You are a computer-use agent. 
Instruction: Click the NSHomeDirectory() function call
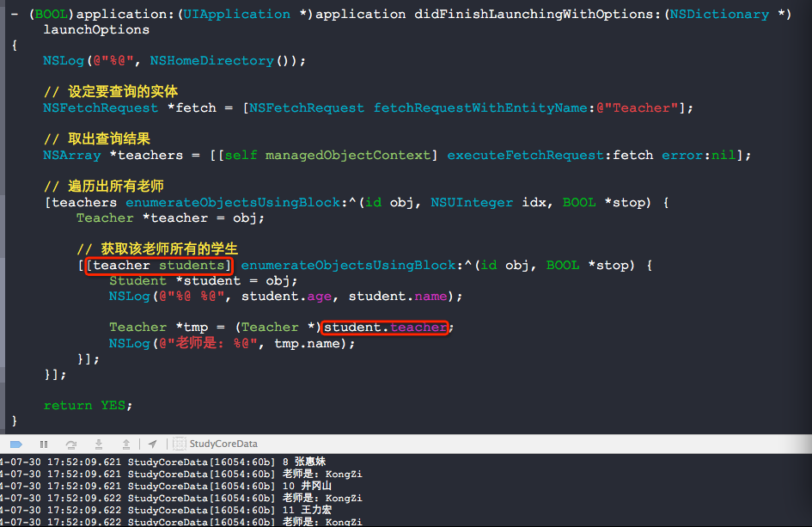coord(223,61)
